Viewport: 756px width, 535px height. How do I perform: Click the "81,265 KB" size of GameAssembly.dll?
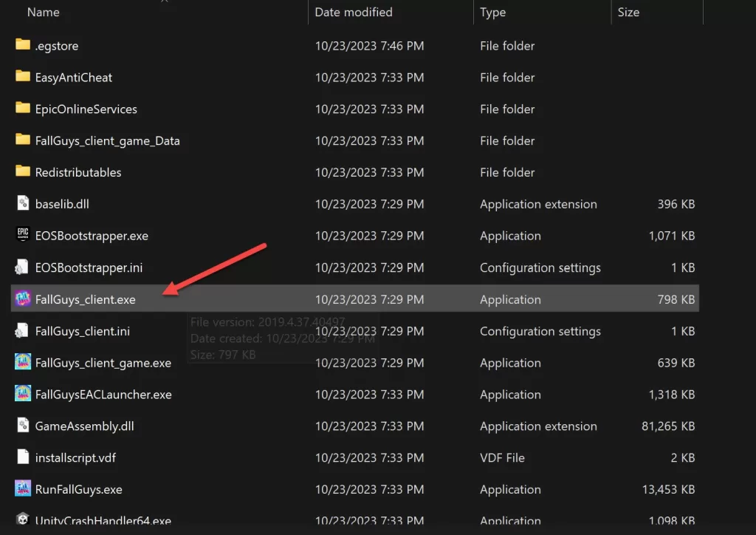668,426
